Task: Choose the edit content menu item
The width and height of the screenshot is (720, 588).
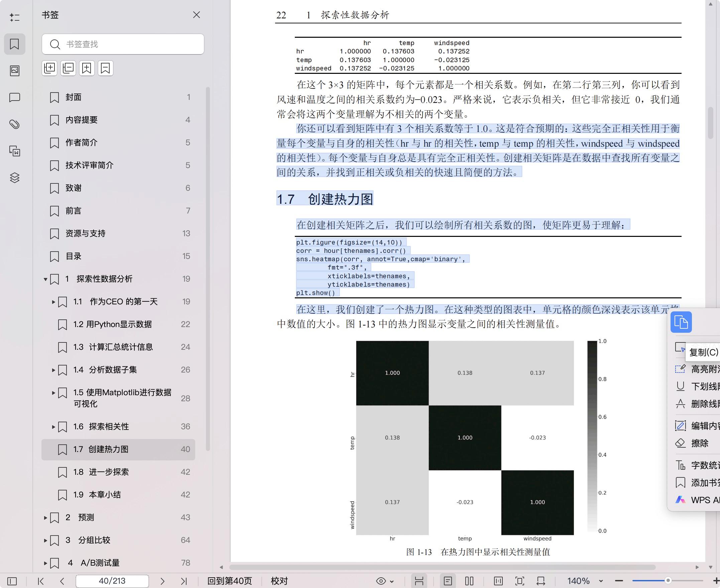Action: pos(697,426)
